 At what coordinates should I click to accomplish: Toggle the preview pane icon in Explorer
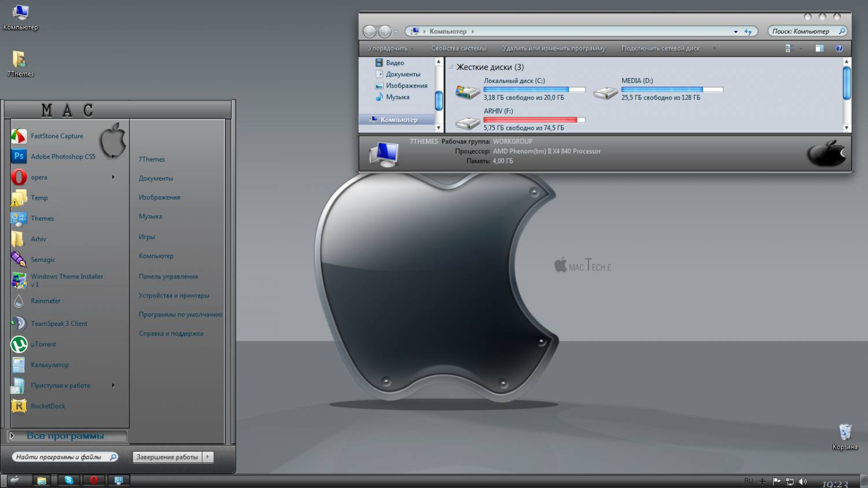(819, 49)
